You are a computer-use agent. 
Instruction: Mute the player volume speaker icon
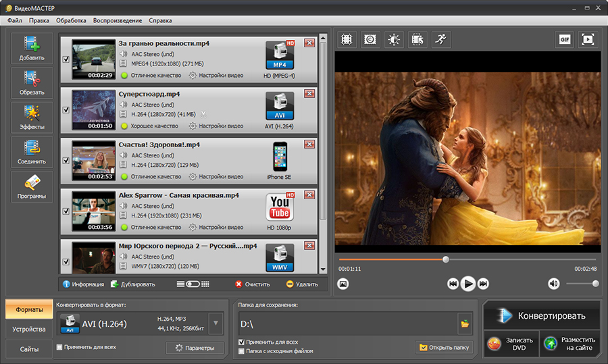(553, 284)
